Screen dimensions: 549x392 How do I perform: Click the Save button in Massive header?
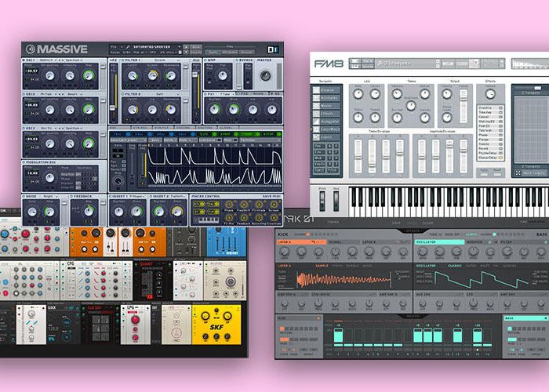[x=196, y=46]
